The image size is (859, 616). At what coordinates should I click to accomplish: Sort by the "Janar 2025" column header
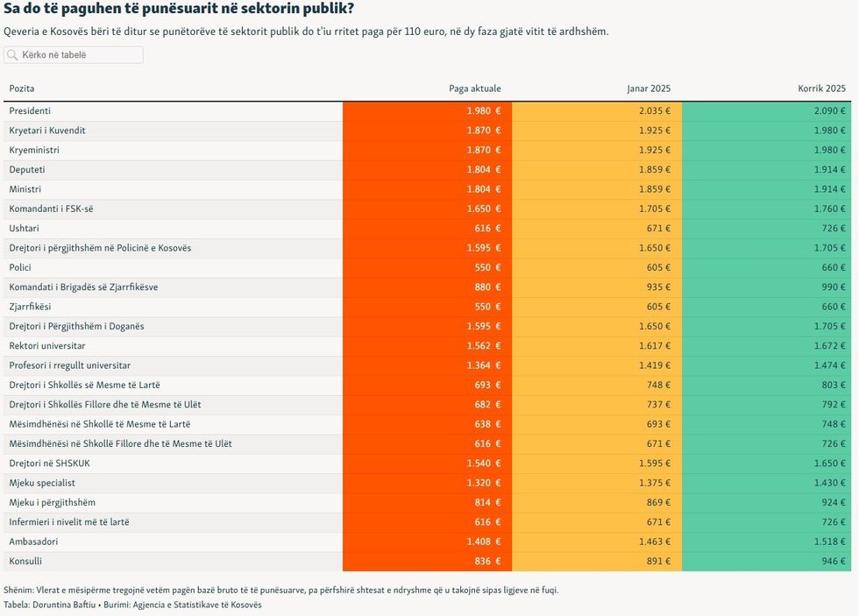click(648, 89)
